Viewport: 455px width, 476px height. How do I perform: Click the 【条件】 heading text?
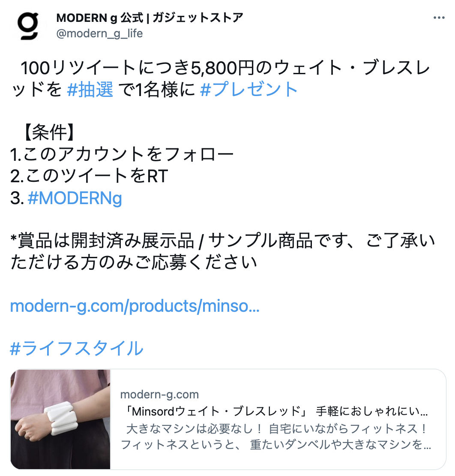click(x=49, y=133)
